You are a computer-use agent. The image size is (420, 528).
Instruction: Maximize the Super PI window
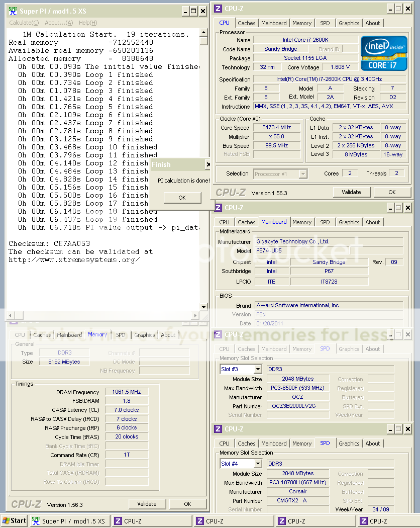click(193, 11)
